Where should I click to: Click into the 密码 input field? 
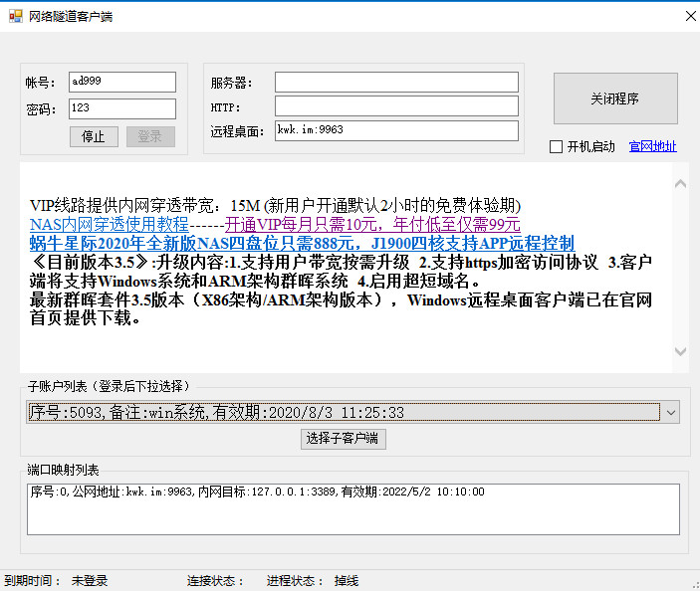pos(121,108)
